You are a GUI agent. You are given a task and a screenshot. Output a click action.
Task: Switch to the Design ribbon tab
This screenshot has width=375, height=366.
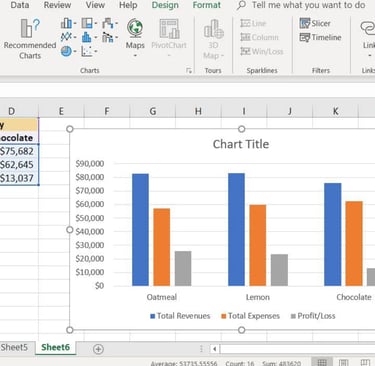tap(165, 5)
